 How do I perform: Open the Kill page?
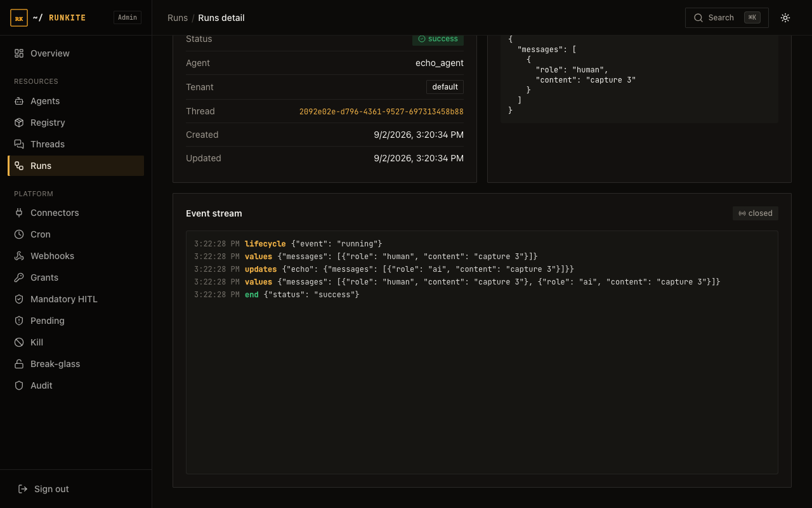pyautogui.click(x=76, y=342)
